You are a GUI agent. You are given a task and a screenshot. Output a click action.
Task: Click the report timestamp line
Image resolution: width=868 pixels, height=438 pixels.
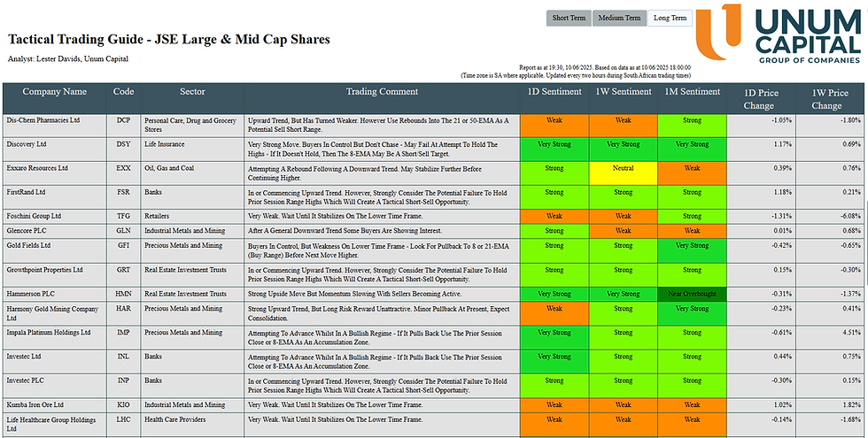tap(604, 67)
